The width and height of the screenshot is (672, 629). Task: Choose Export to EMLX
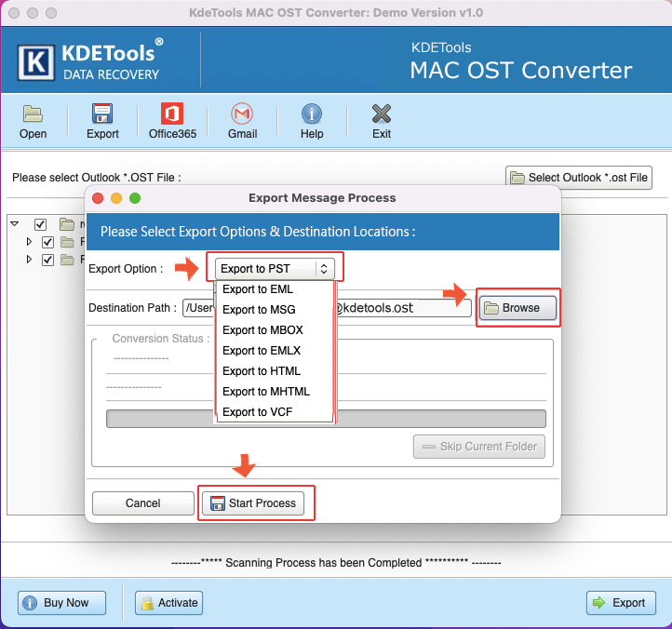262,351
